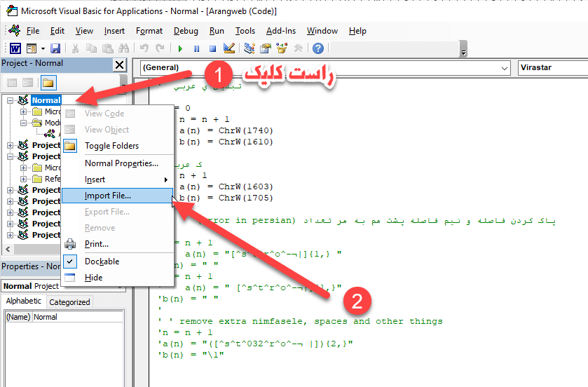Toggle Design Mode icon in toolbar
588x387 pixels.
[229, 48]
